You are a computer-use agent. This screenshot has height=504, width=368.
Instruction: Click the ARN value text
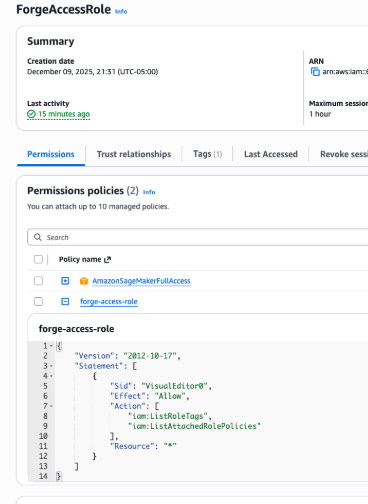pyautogui.click(x=345, y=72)
